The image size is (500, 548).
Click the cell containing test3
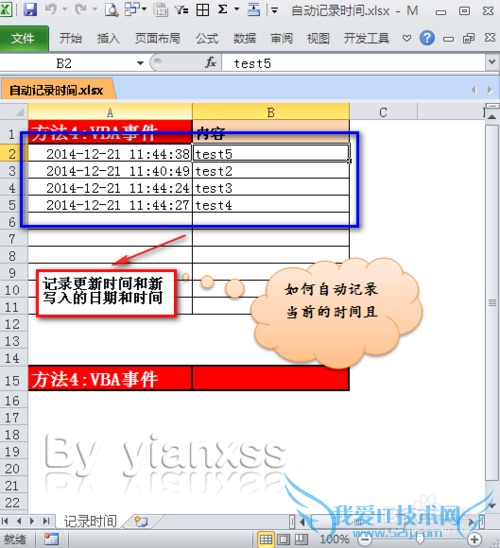[271, 188]
